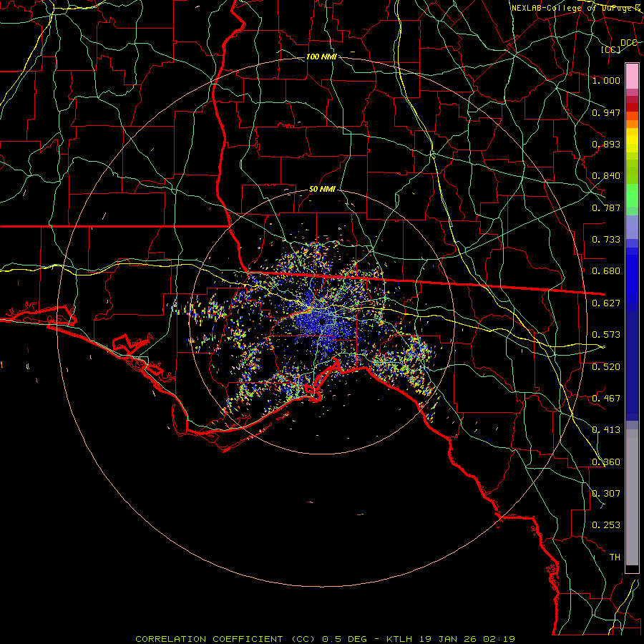Pick the gray segment of the color bar
Image resolution: width=644 pixels, height=644 pixels.
[x=632, y=497]
